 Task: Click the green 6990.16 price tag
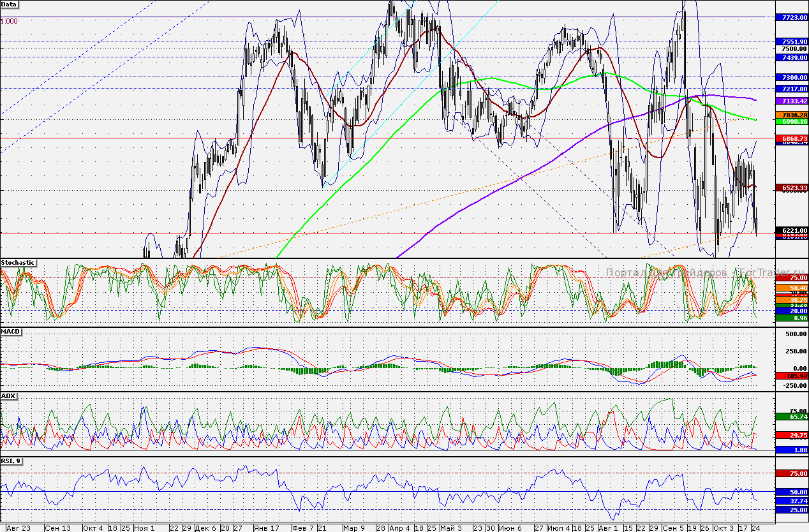[x=791, y=121]
